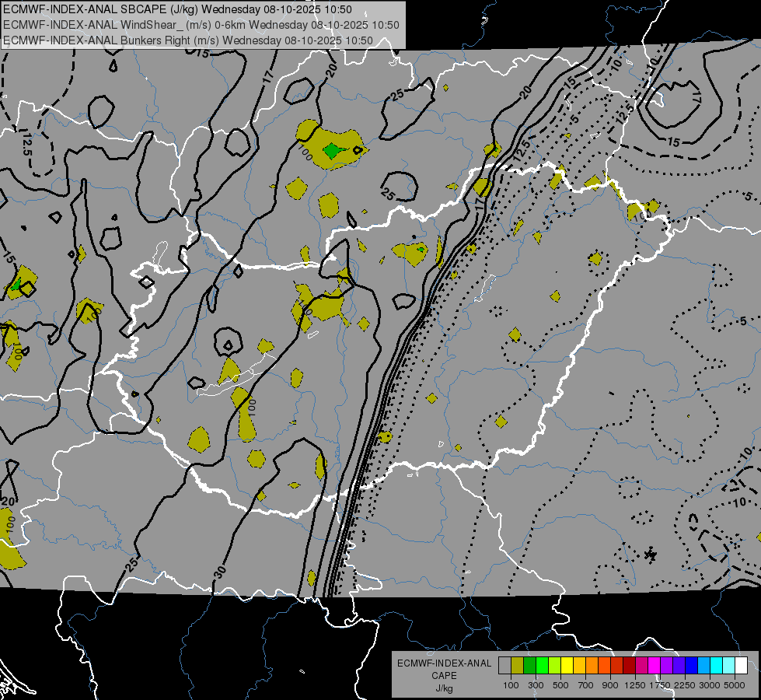Click the dark green legend swatch
Screen dimensions: 761x700
tap(529, 665)
